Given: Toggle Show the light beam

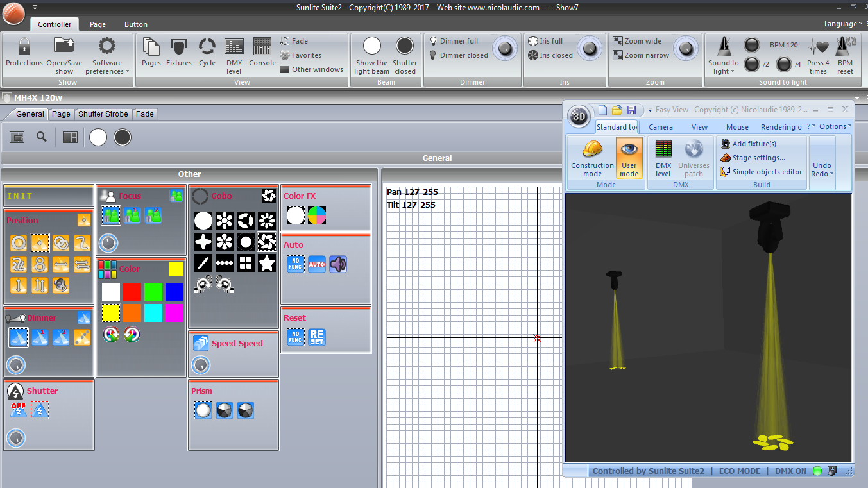Looking at the screenshot, I should pos(371,55).
